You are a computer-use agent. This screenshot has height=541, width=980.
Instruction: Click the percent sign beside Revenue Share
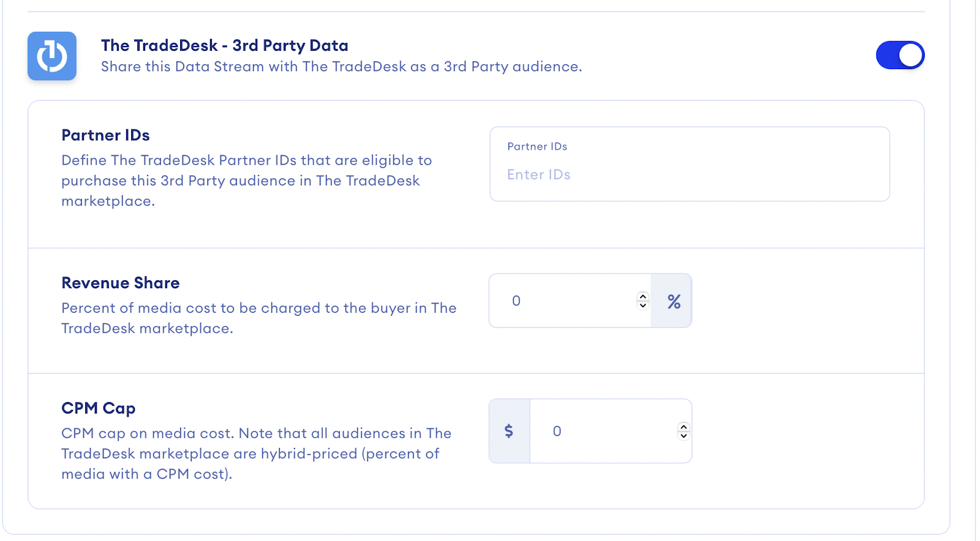point(673,301)
